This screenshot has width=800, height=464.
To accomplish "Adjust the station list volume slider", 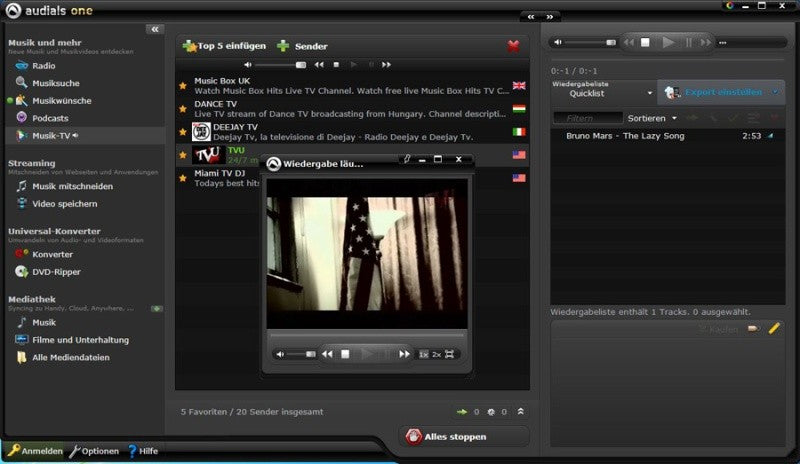I will tap(281, 65).
